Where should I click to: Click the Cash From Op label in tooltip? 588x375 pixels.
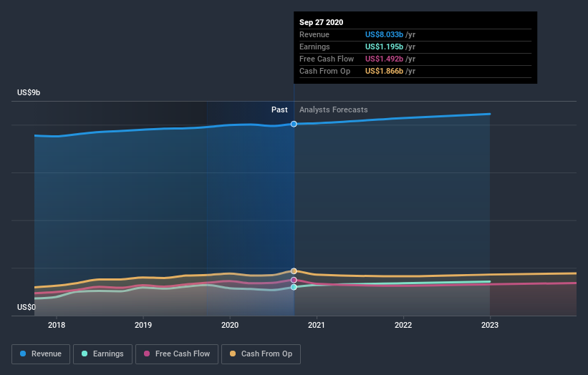(324, 71)
